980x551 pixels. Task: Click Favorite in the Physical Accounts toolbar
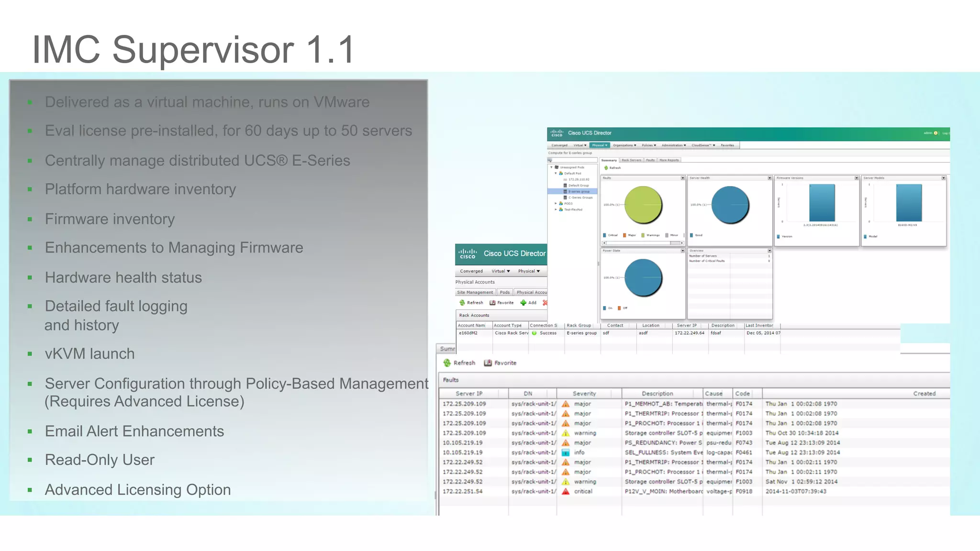coord(501,303)
